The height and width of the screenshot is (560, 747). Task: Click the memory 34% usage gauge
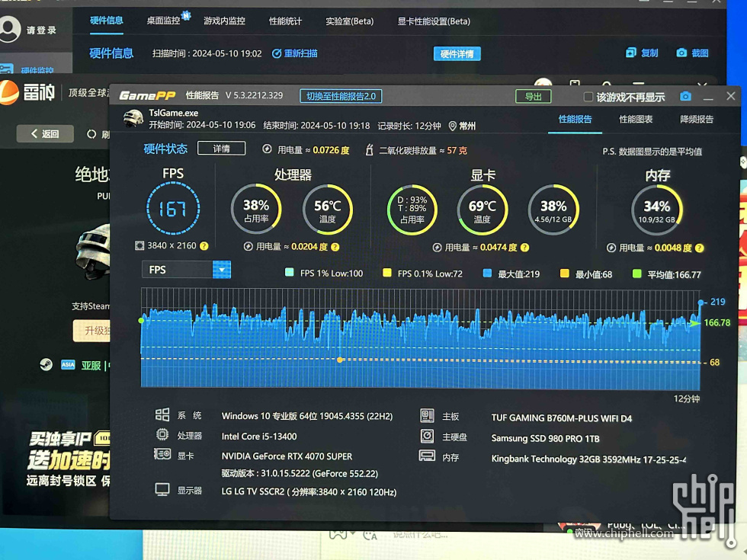657,210
